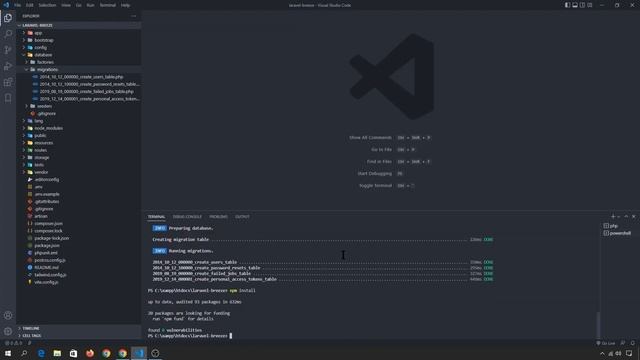Open the Explorer view in activity bar
Screen dimensions: 640x360
coord(8,18)
